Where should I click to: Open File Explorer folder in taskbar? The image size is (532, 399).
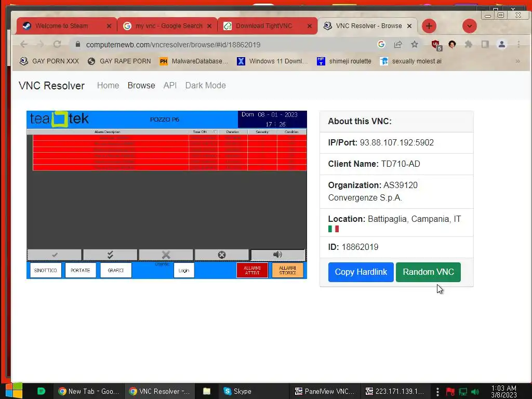pyautogui.click(x=207, y=391)
